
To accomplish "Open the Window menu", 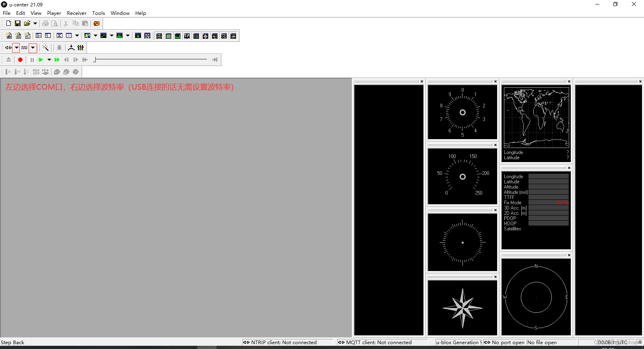I will pyautogui.click(x=120, y=13).
